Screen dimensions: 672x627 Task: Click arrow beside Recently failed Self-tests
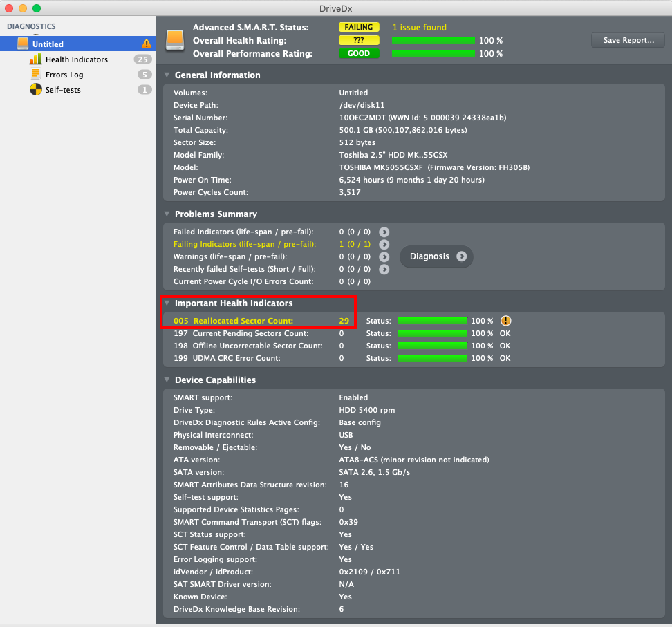[384, 269]
